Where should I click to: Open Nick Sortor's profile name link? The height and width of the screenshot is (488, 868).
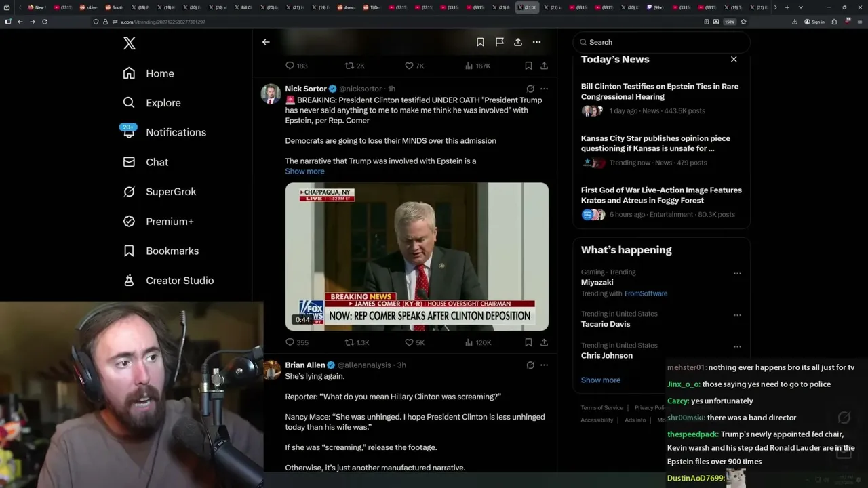click(306, 89)
